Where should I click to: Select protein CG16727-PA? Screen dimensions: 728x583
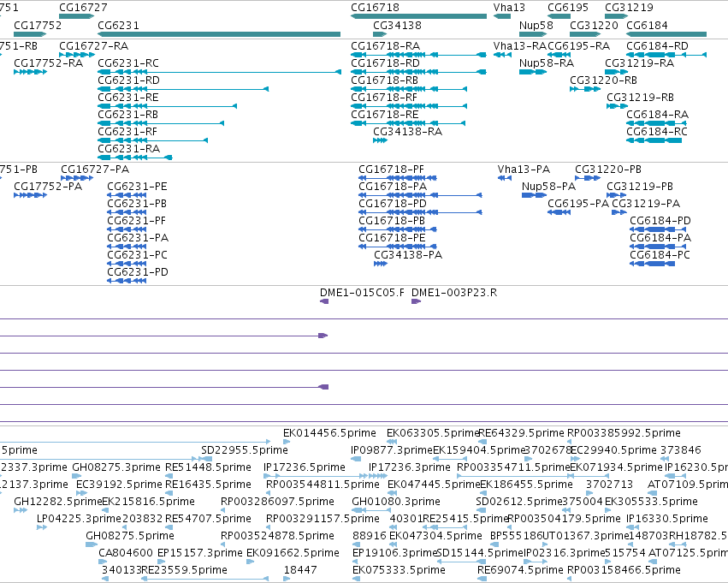[77, 178]
